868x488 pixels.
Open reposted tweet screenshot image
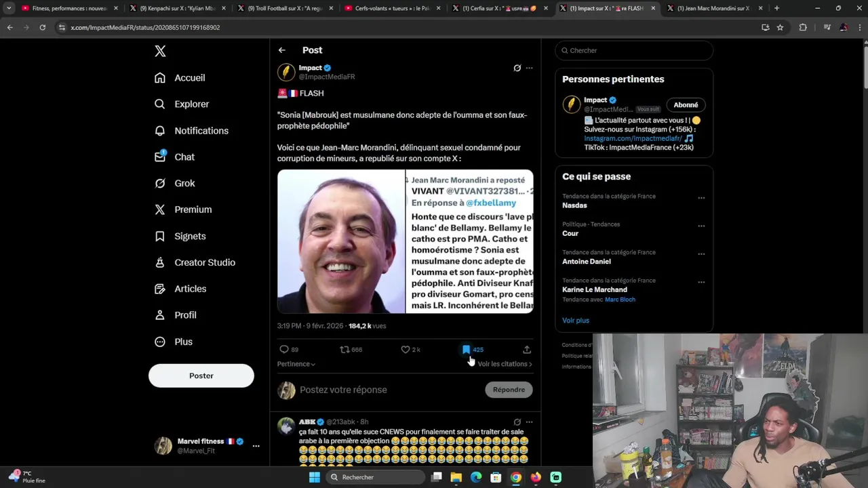pyautogui.click(x=470, y=241)
